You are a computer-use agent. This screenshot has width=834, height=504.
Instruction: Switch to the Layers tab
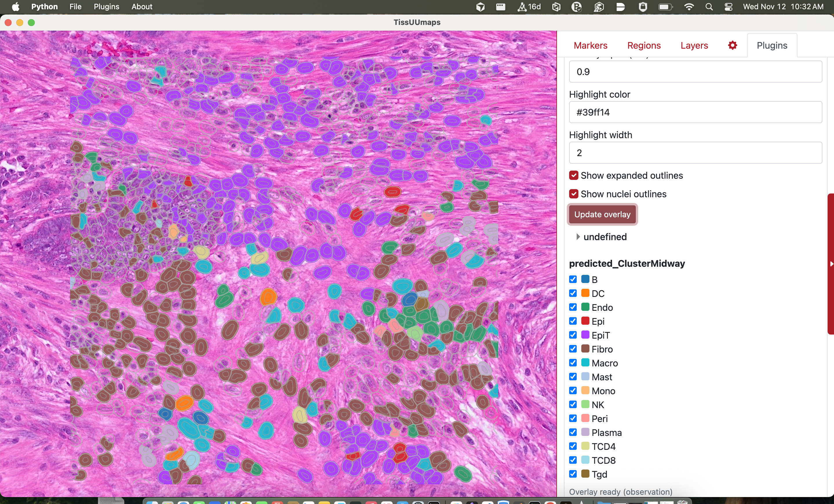coord(694,45)
